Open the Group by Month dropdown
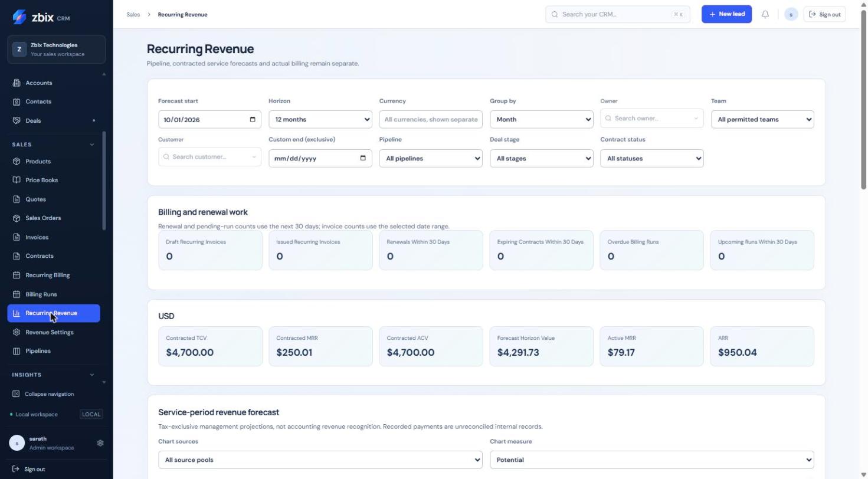868x479 pixels. click(x=541, y=119)
